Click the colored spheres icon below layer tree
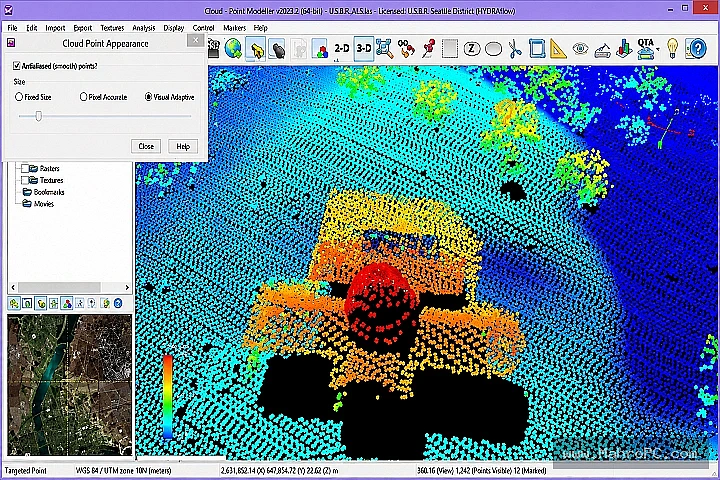This screenshot has height=480, width=720. [67, 303]
